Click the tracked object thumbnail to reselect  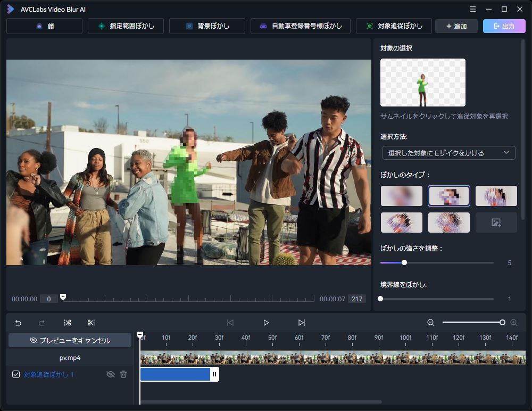coord(422,83)
